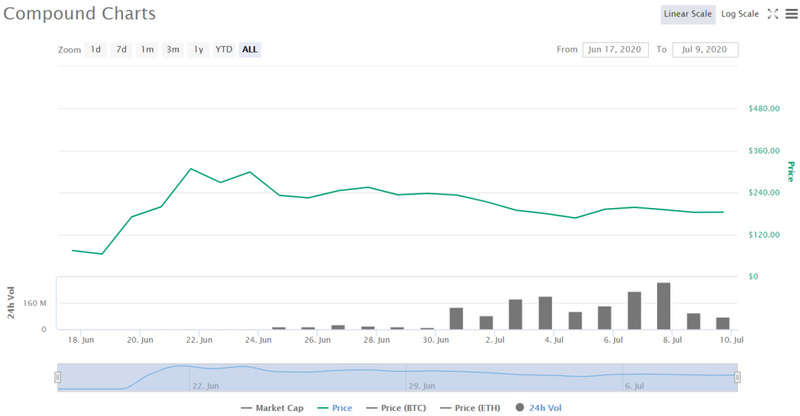The height and width of the screenshot is (416, 800).
Task: Open the chart hamburger menu
Action: (x=791, y=14)
